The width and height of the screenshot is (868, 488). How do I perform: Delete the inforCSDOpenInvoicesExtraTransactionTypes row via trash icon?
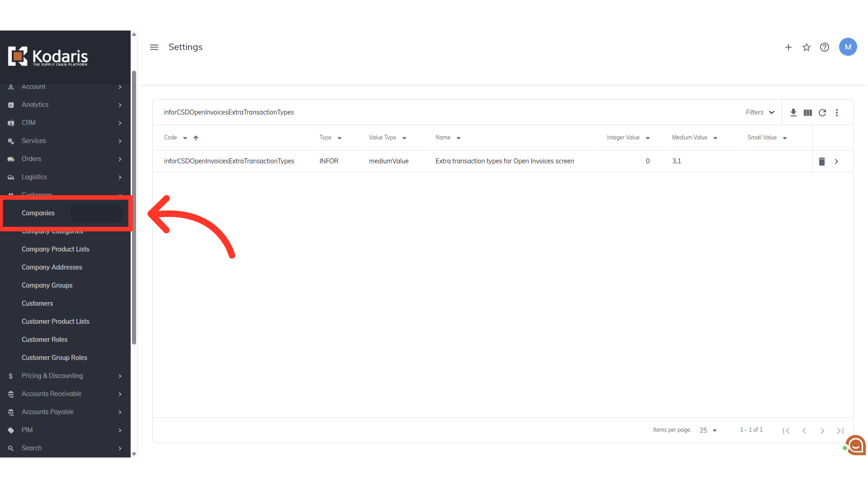click(821, 161)
